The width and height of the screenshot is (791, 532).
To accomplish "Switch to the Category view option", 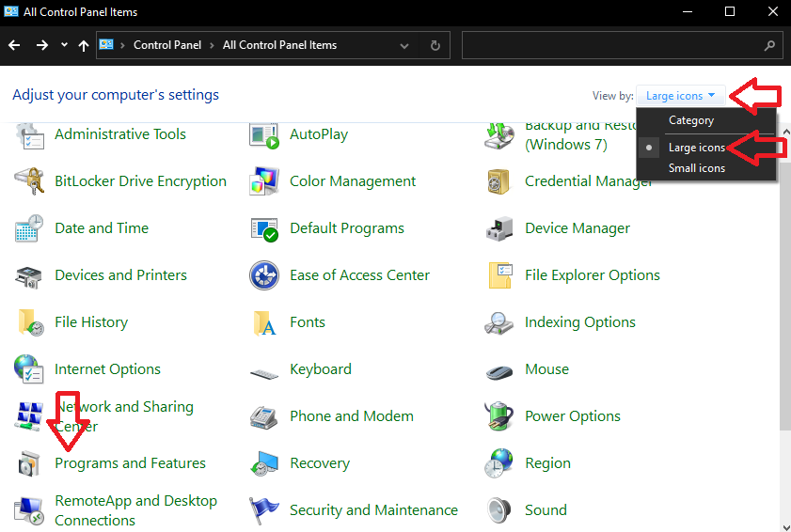I will 690,120.
